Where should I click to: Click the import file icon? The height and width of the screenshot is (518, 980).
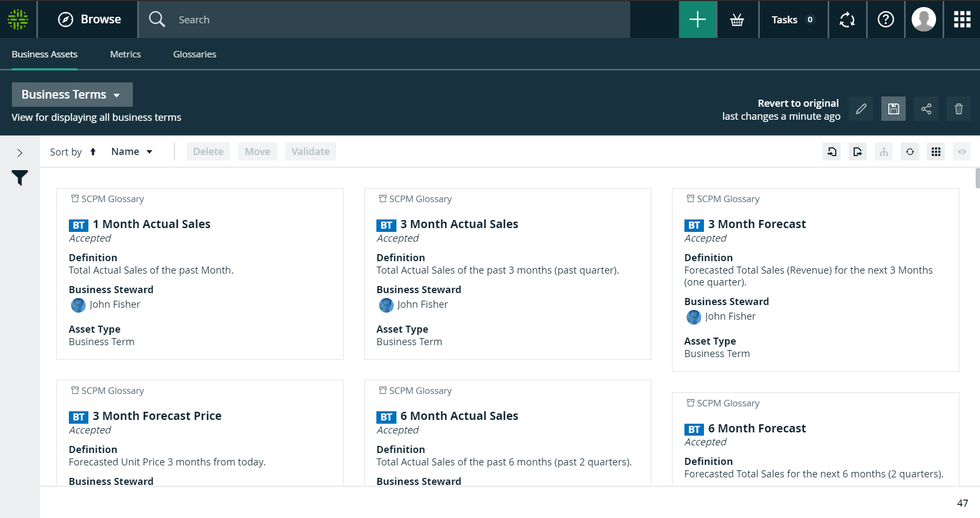pyautogui.click(x=831, y=152)
